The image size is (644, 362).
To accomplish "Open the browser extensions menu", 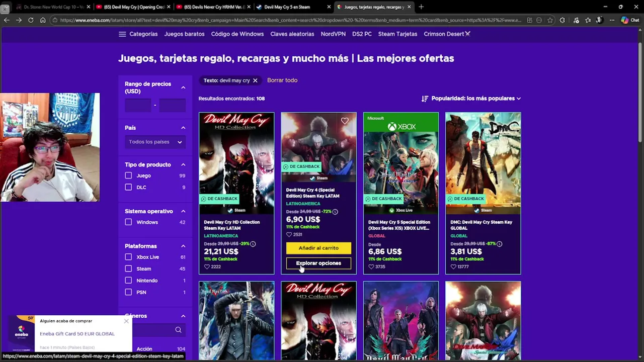I will click(562, 20).
